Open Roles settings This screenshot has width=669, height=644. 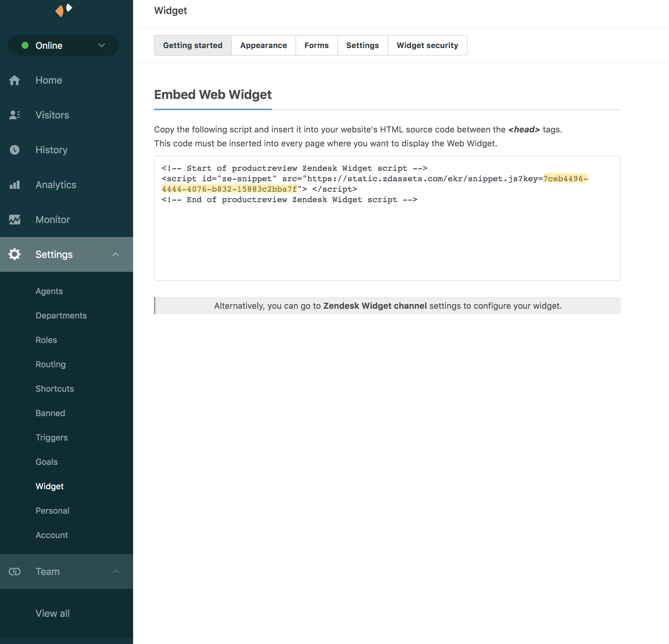(x=46, y=340)
